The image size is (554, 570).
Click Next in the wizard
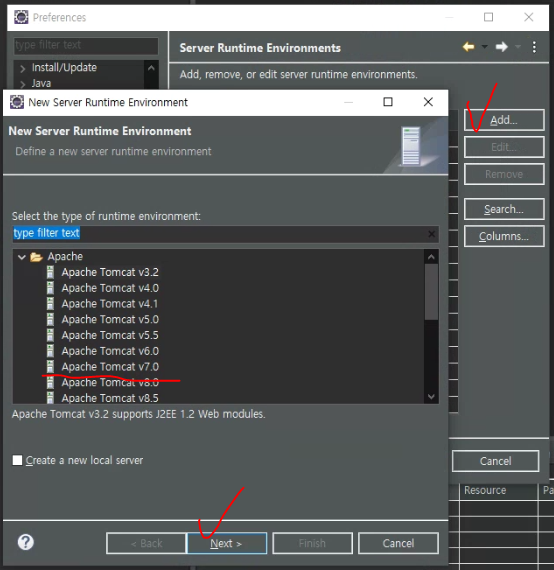(x=227, y=543)
